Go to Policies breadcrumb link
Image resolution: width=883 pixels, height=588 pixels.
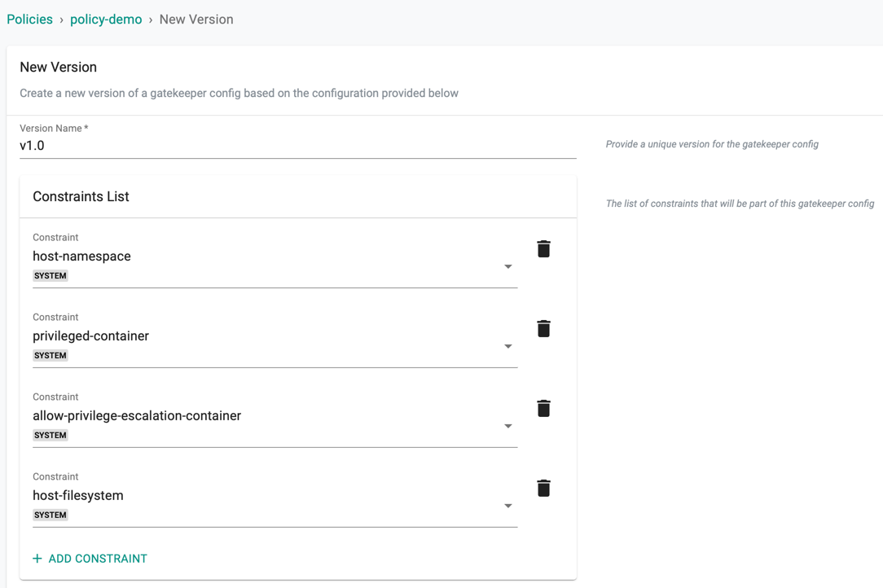click(29, 20)
